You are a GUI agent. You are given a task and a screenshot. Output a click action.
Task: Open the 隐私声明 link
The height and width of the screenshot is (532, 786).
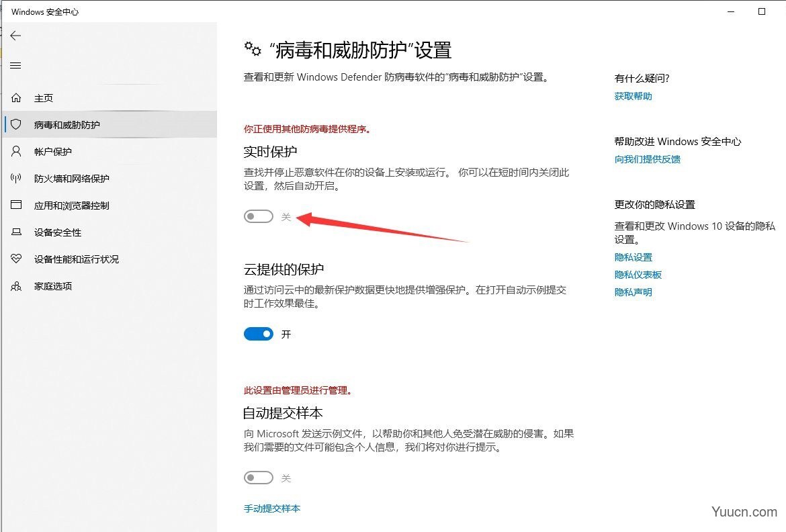633,292
